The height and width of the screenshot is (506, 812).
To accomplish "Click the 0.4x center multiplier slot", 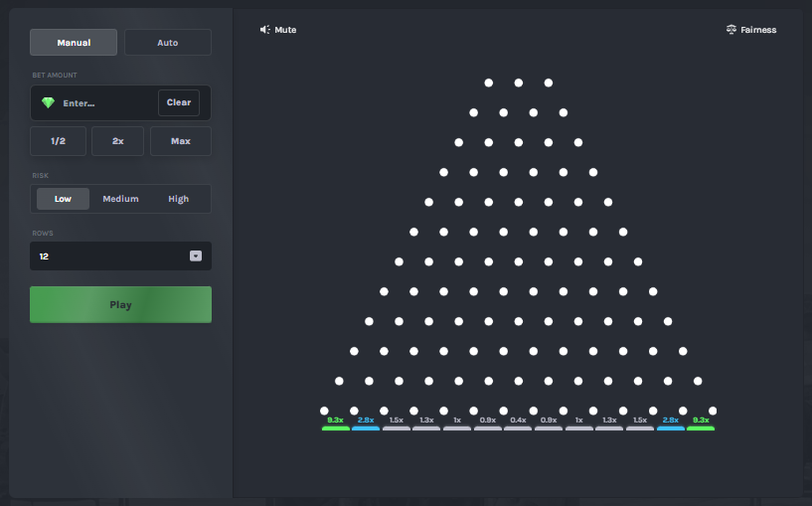I will [x=518, y=422].
